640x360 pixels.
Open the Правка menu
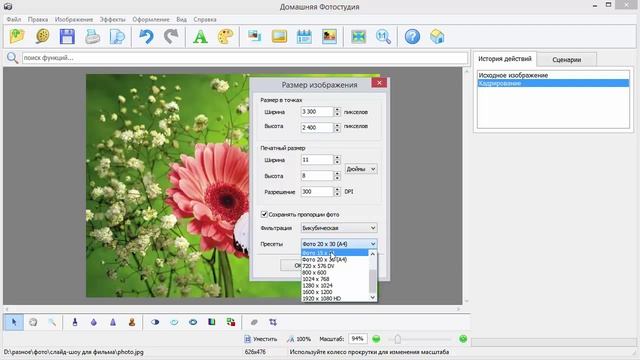(x=38, y=19)
